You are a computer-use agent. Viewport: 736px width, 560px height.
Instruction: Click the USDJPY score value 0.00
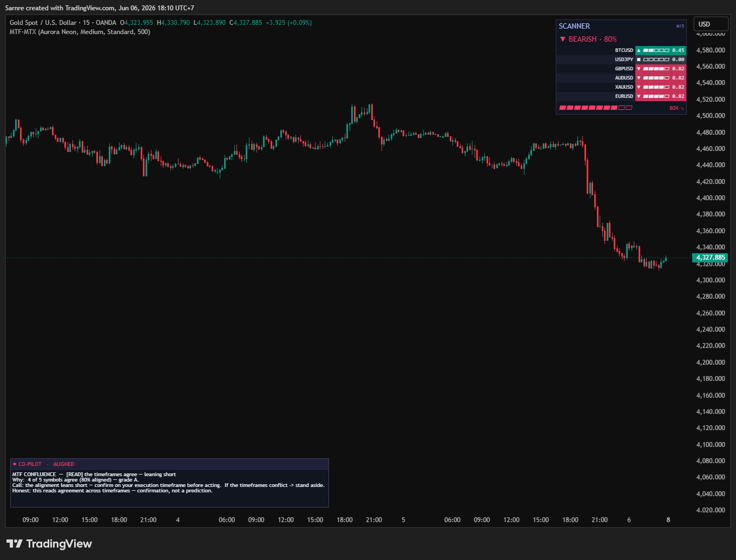click(678, 60)
